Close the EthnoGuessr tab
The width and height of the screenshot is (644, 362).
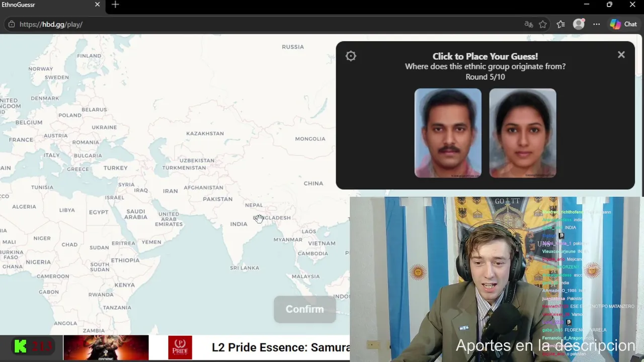98,5
